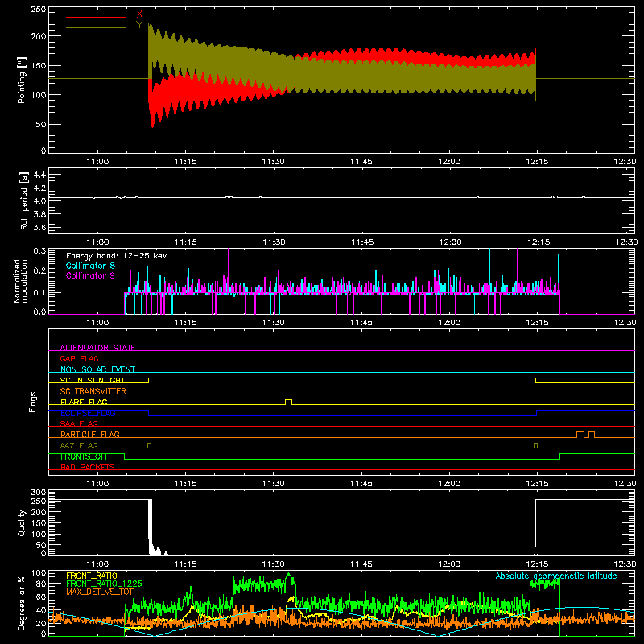The image size is (644, 644).
Task: Click the Pointing axis title
Action: [x=22, y=80]
